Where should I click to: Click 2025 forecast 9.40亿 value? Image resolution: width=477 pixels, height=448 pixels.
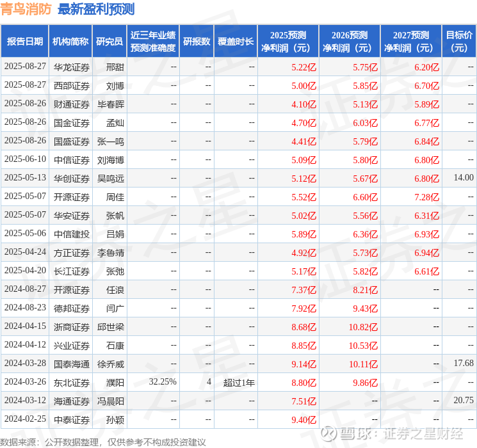304,420
